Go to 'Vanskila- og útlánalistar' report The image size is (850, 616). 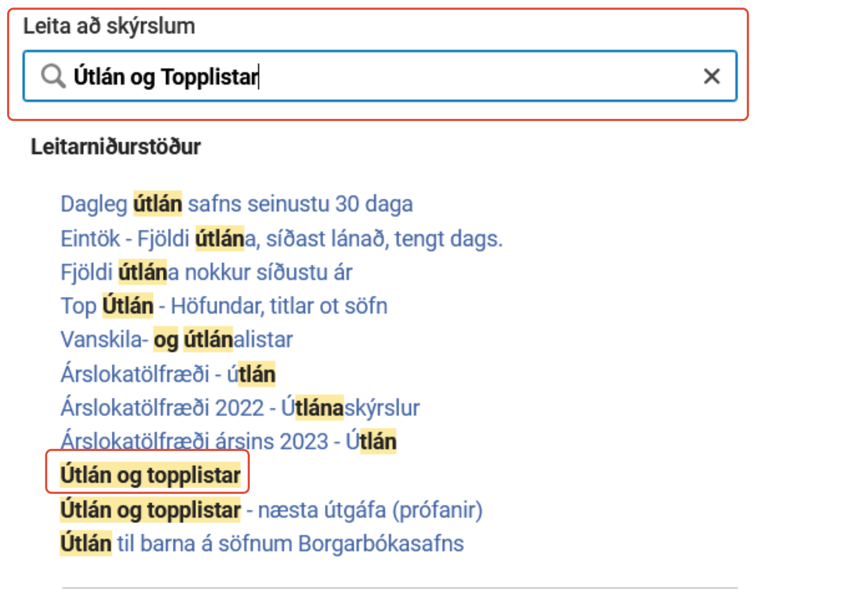click(177, 340)
